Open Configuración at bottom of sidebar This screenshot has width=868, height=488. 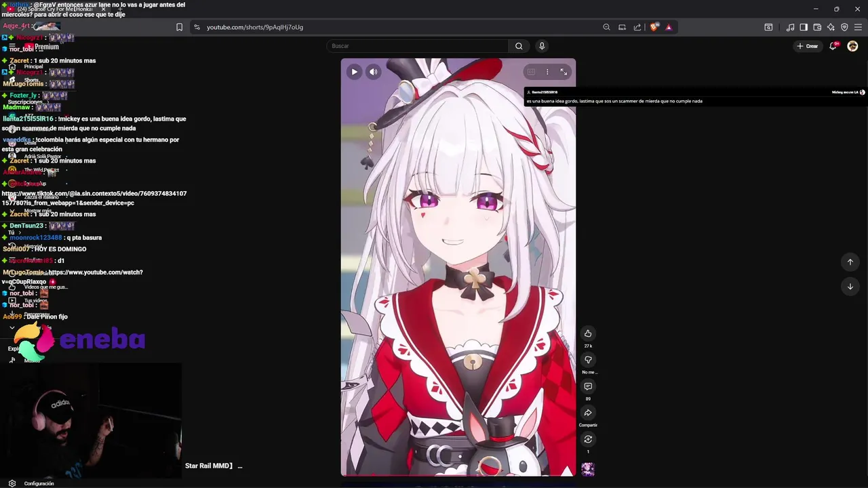(39, 483)
